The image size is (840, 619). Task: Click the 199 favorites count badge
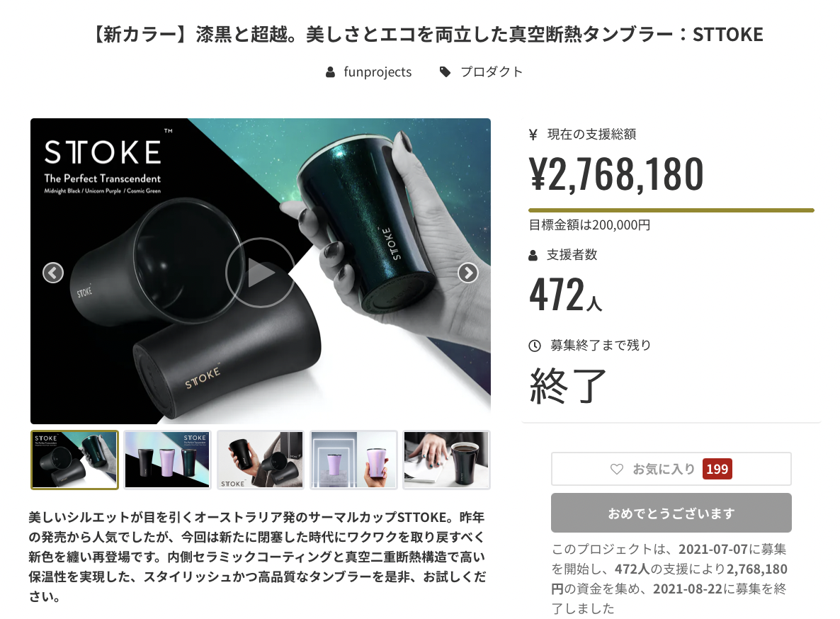[x=717, y=469]
